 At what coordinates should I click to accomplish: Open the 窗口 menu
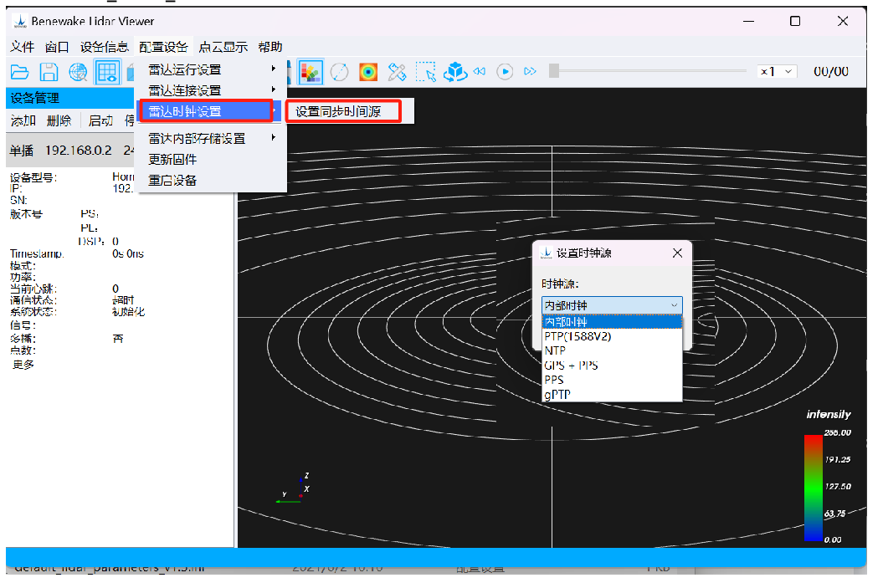pos(57,47)
